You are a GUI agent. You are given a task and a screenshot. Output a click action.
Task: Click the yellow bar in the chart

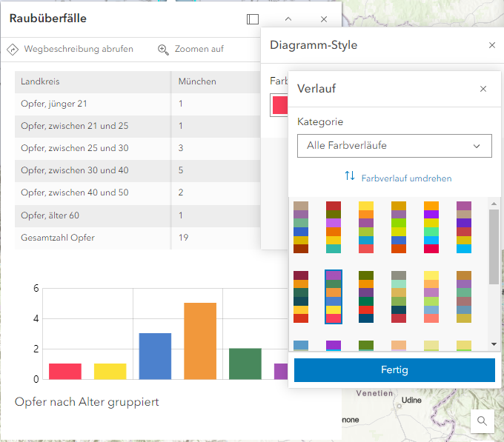110,372
